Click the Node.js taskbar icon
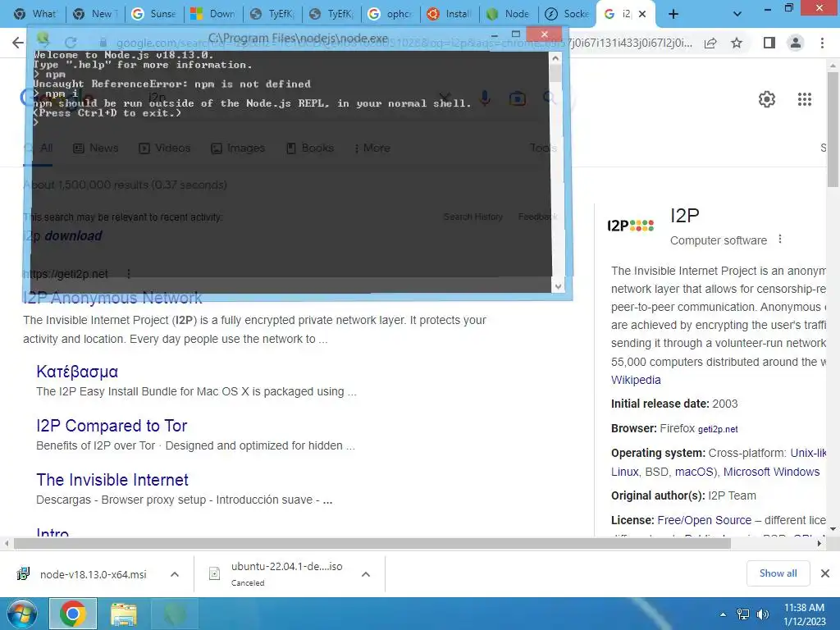The image size is (840, 630). click(x=175, y=614)
